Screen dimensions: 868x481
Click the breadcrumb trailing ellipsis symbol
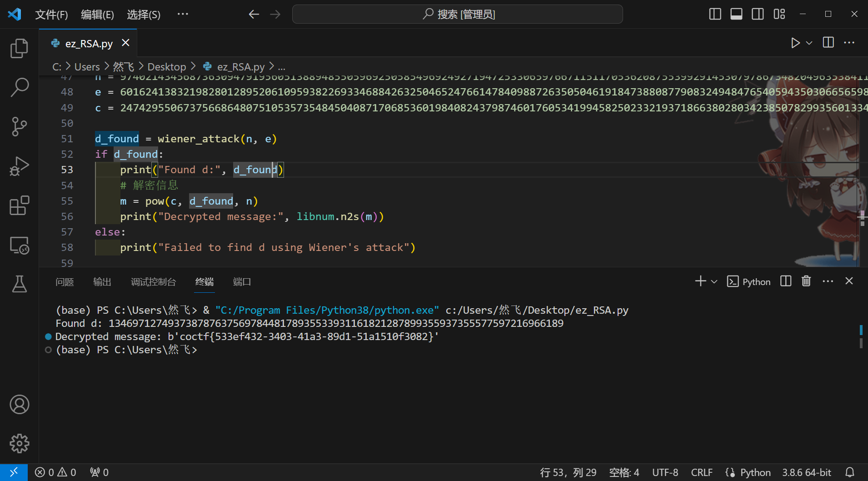pos(282,67)
